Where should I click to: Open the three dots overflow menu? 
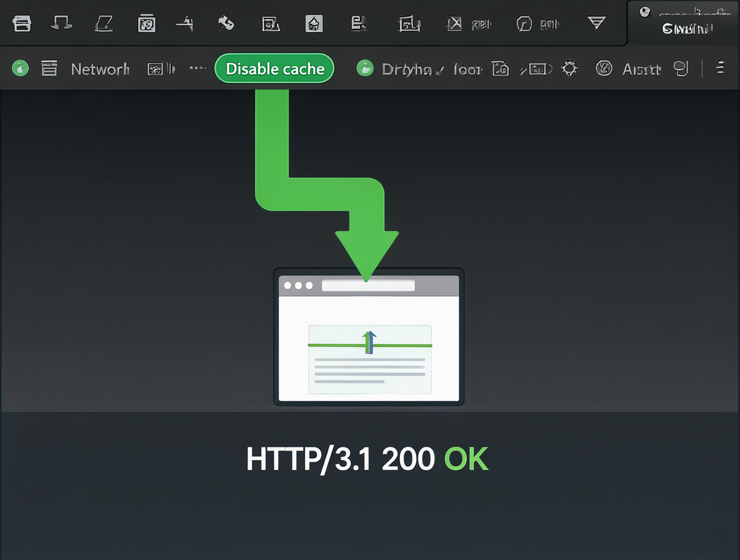coord(197,68)
